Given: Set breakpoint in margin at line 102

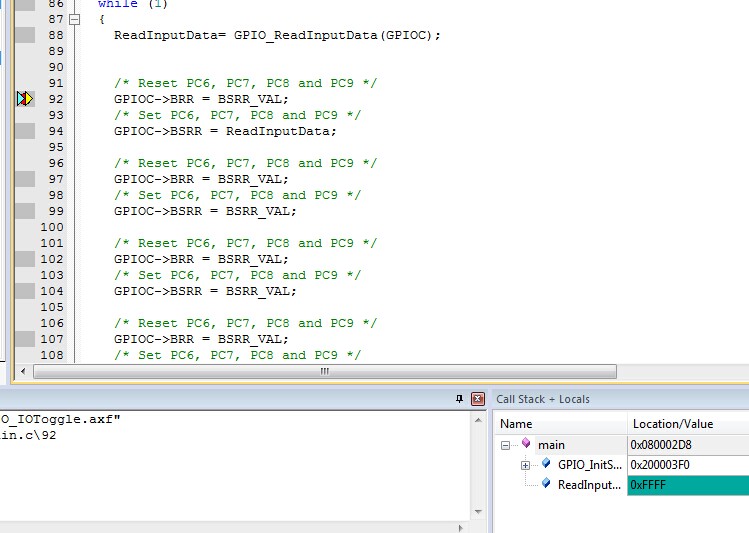Looking at the screenshot, I should click(25, 259).
